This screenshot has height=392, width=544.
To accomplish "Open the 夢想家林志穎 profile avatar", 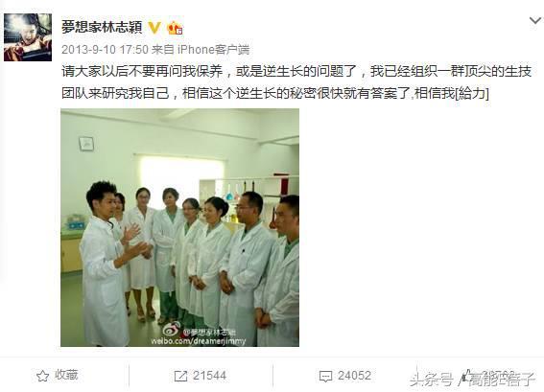I will click(28, 37).
